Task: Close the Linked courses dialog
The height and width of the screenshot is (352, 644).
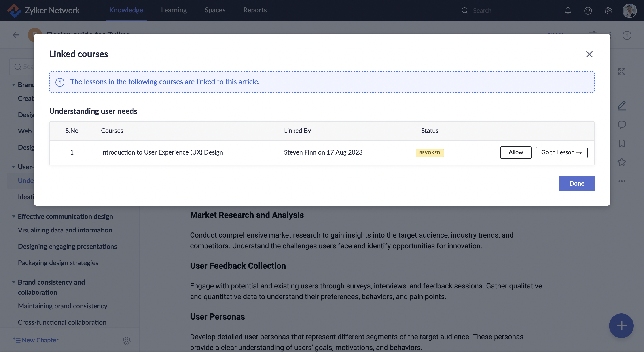Action: [589, 54]
